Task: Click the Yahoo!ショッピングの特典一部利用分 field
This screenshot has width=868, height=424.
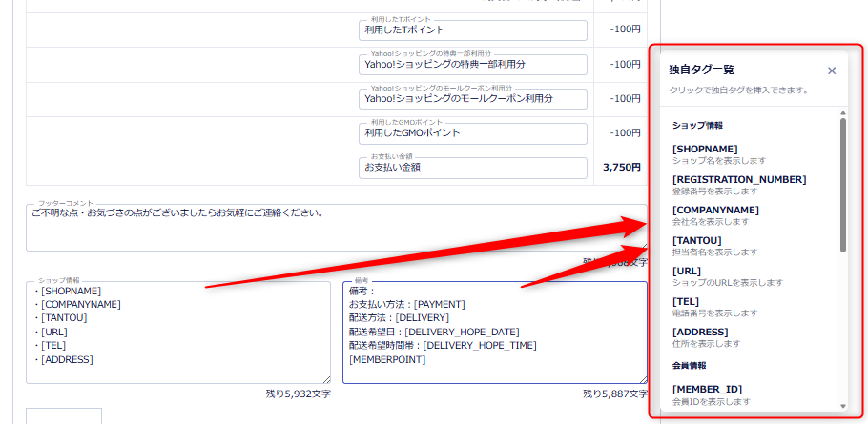Action: 473,65
